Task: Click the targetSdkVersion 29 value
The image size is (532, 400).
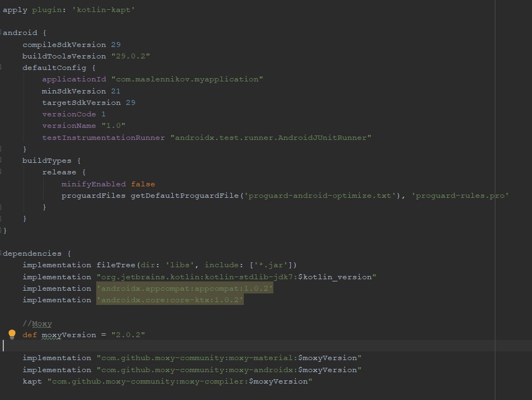Action: 131,103
